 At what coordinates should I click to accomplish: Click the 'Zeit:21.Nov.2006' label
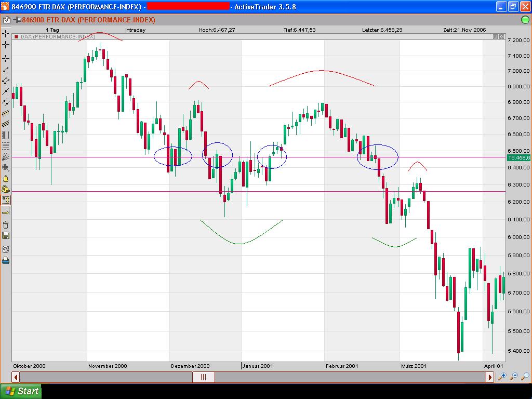pyautogui.click(x=464, y=30)
